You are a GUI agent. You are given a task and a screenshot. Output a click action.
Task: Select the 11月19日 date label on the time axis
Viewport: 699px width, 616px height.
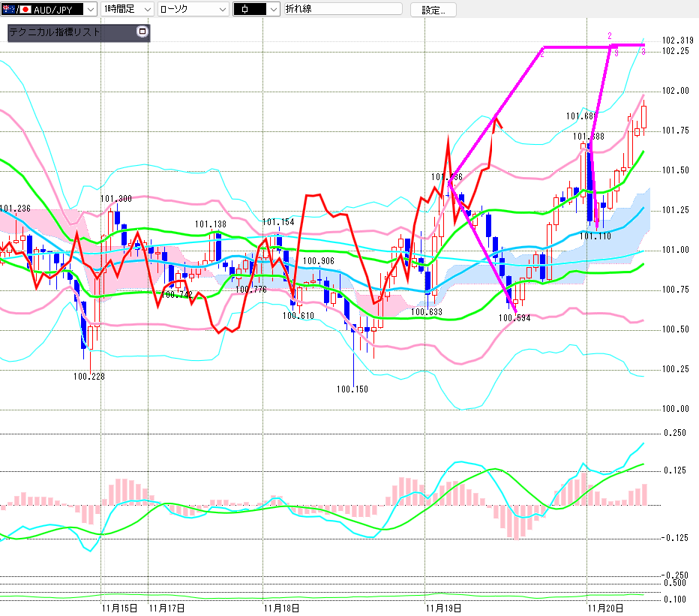(x=443, y=608)
